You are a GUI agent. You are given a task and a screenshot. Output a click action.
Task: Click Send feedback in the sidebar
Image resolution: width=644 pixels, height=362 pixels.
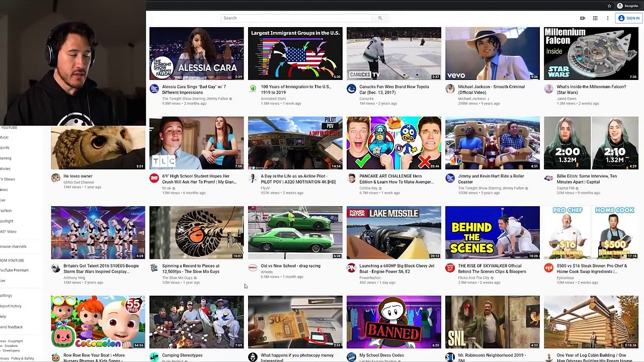click(x=11, y=327)
